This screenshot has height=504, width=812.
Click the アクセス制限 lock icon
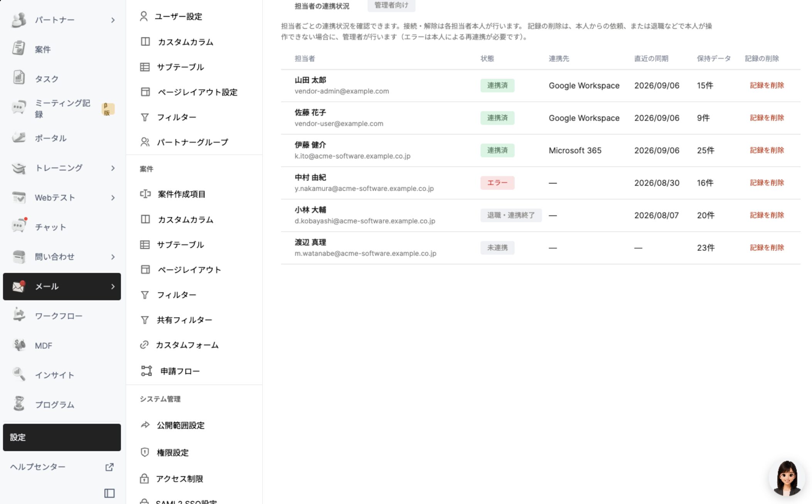(x=144, y=478)
